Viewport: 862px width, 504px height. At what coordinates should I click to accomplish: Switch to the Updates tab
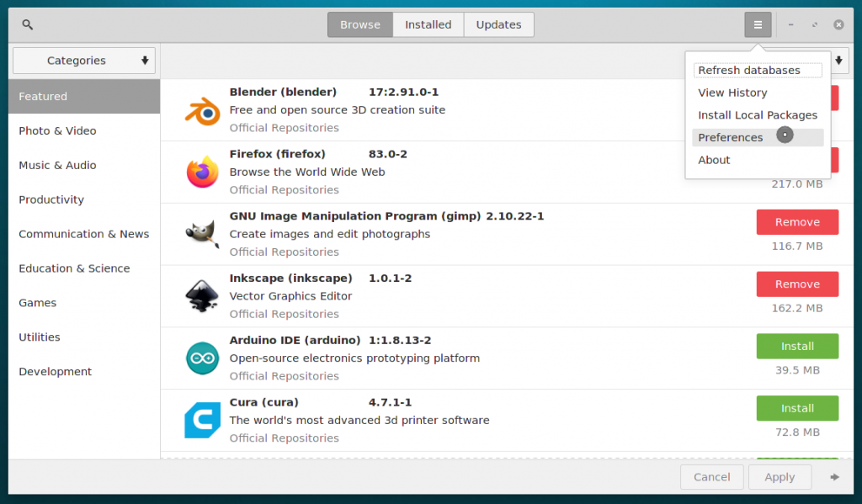pyautogui.click(x=498, y=24)
